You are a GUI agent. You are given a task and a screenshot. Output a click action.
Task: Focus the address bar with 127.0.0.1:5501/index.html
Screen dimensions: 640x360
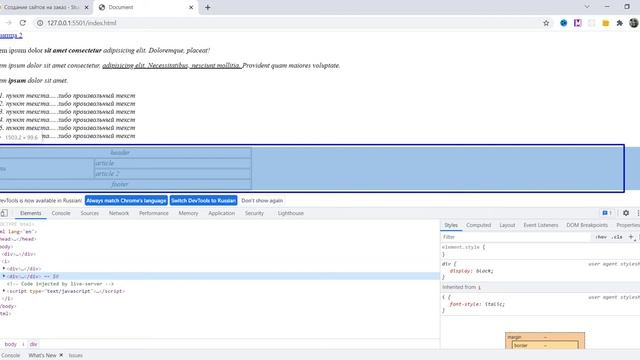point(286,23)
